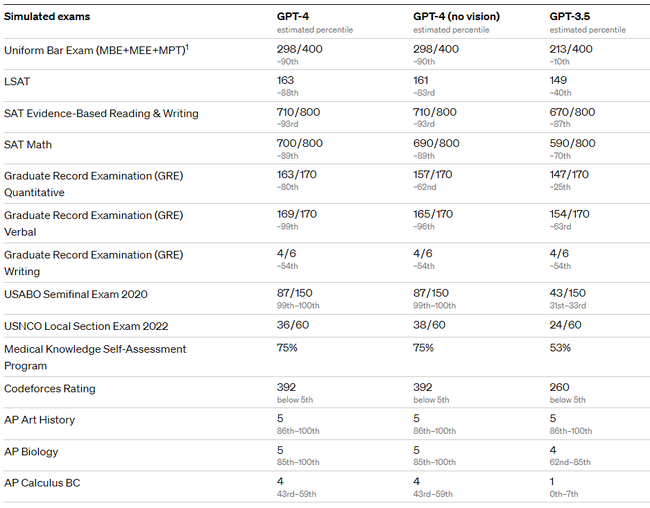Select the GPT-4 column header

tap(293, 17)
